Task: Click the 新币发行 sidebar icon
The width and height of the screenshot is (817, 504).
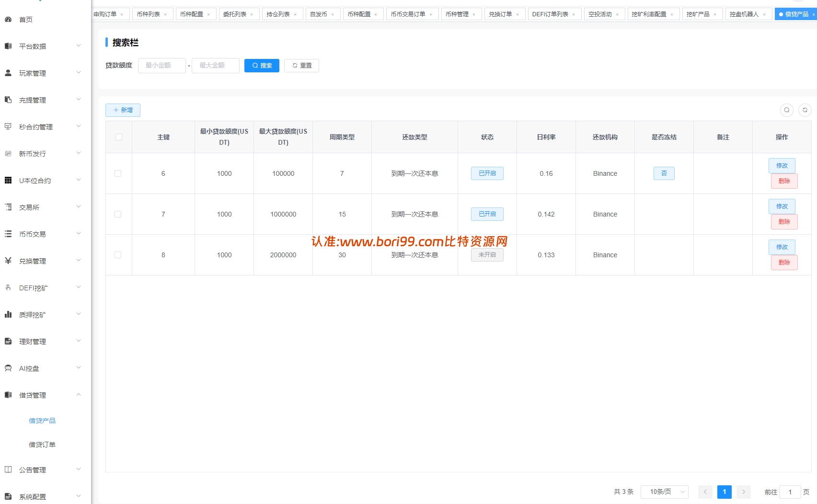Action: click(8, 154)
